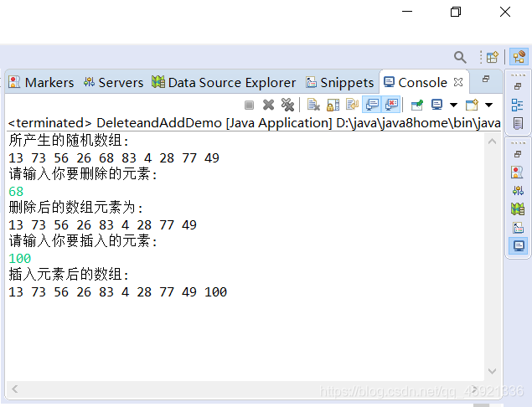Click the restore icon beside the Console tab
This screenshot has width=532, height=407.
click(x=486, y=79)
